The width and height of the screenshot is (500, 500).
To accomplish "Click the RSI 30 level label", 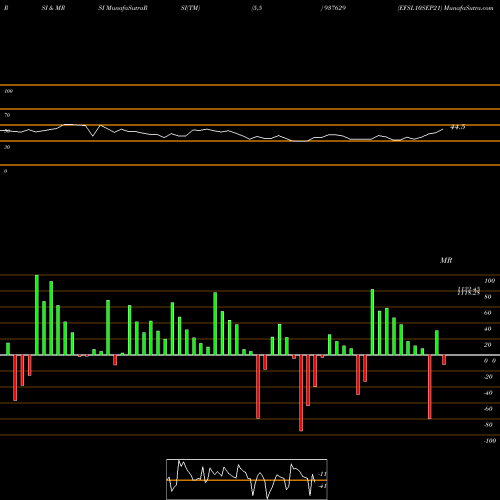I will pyautogui.click(x=7, y=147).
